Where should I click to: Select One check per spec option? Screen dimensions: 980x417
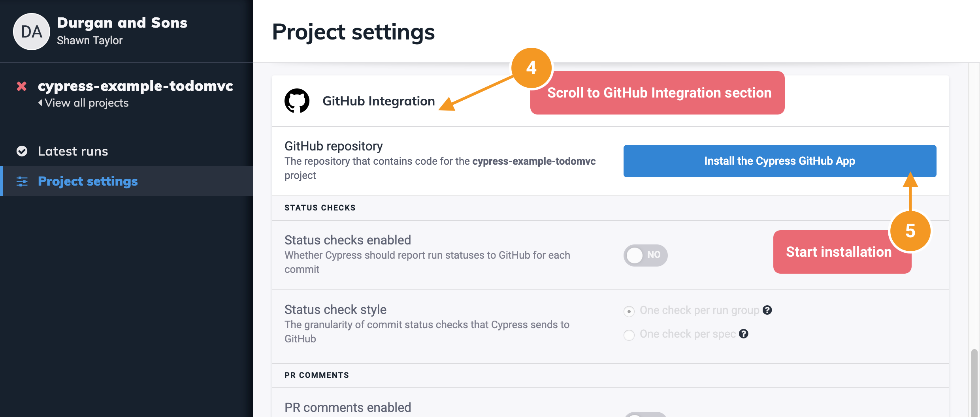(629, 335)
